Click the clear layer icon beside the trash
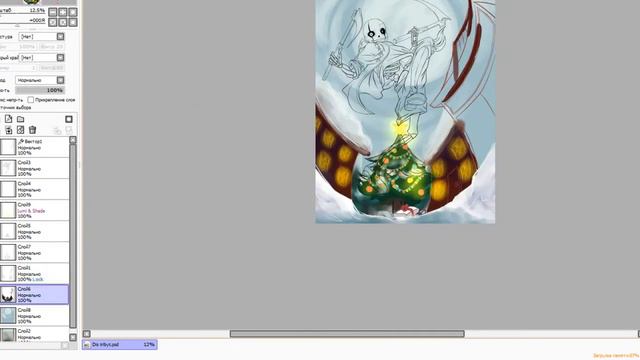 (x=20, y=130)
